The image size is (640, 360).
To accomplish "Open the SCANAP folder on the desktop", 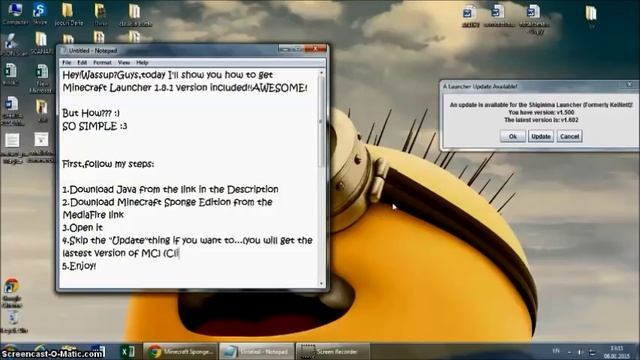I will (41, 43).
